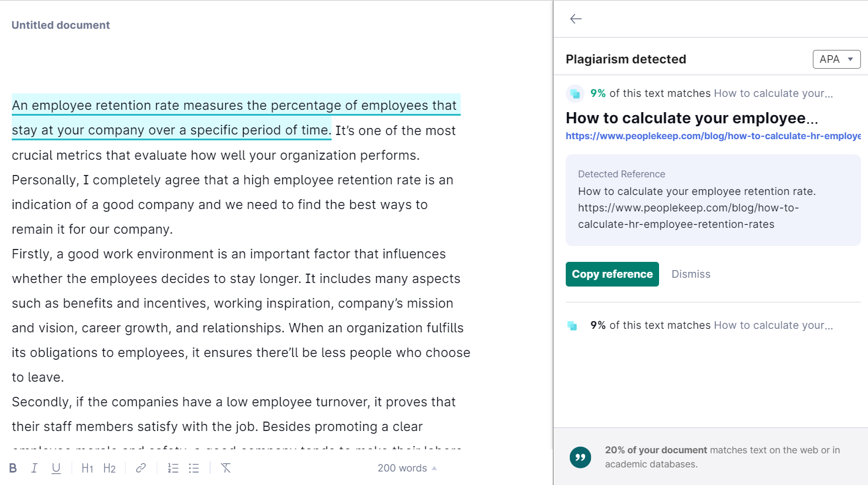Viewport: 868px width, 485px height.
Task: Expand the second 9% match entry
Action: click(711, 325)
